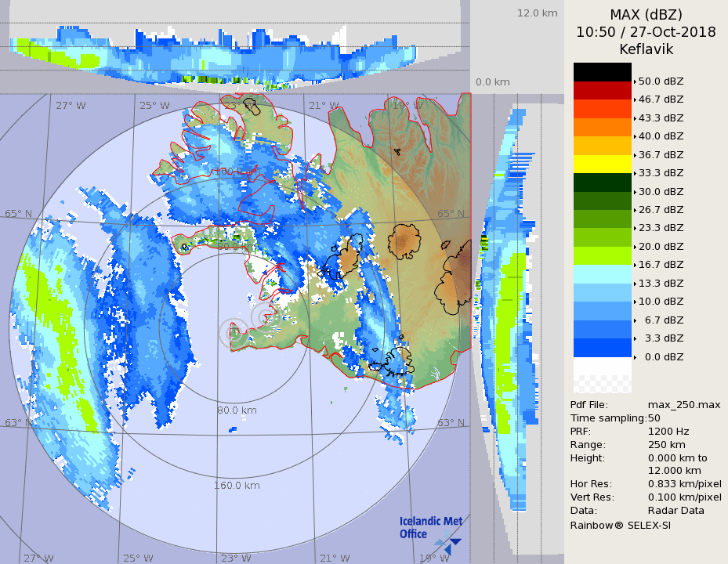Click the 1200 Hz PRF value
The height and width of the screenshot is (564, 728).
(x=668, y=431)
